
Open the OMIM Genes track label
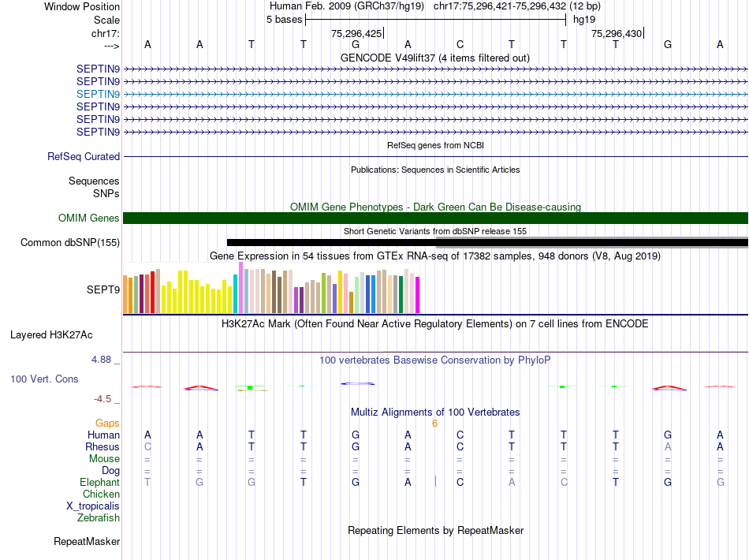pyautogui.click(x=89, y=218)
